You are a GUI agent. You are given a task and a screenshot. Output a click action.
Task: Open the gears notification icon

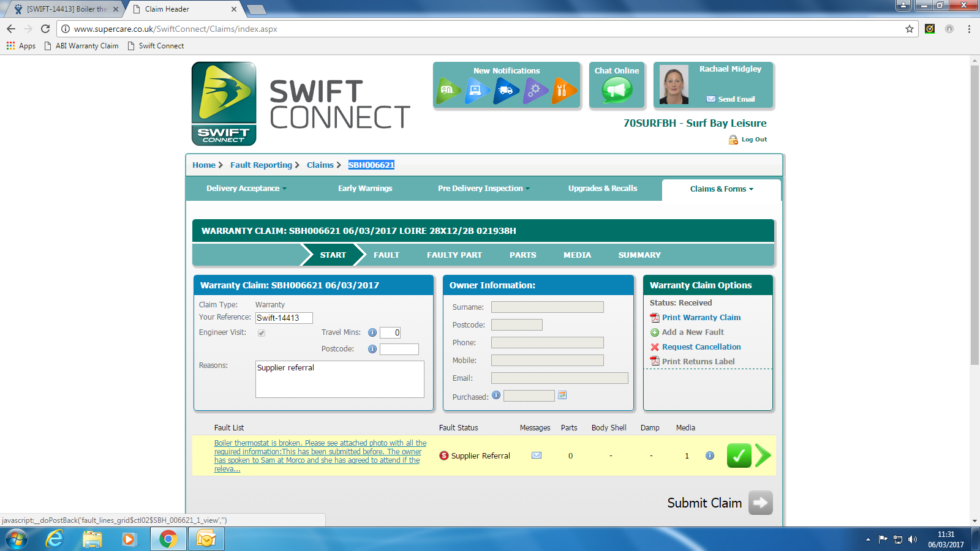[x=535, y=91]
